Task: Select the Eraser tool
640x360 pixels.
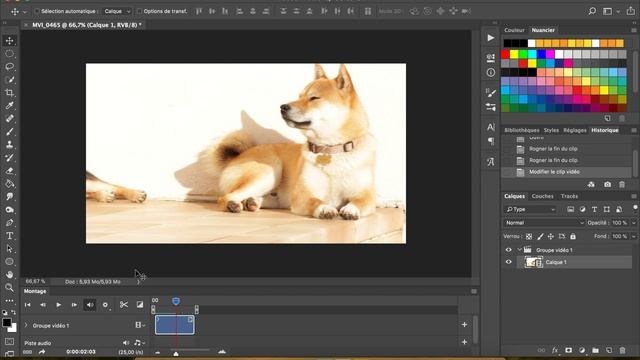Action: 9,171
